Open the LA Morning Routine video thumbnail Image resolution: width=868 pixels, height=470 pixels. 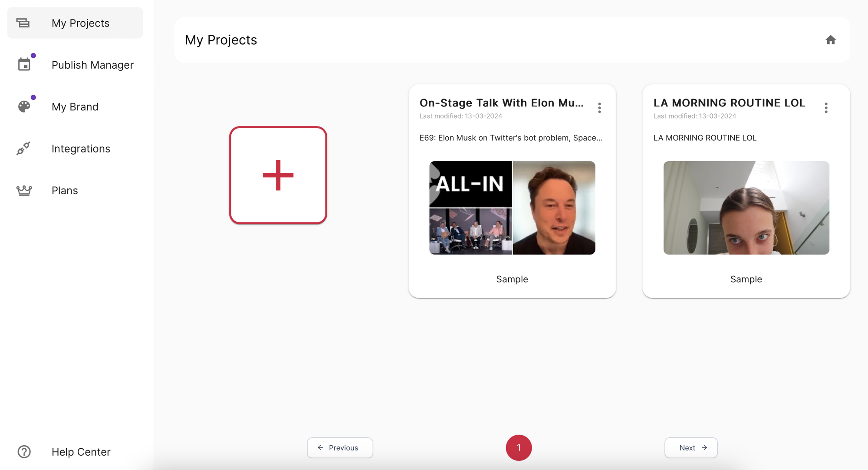(x=746, y=208)
